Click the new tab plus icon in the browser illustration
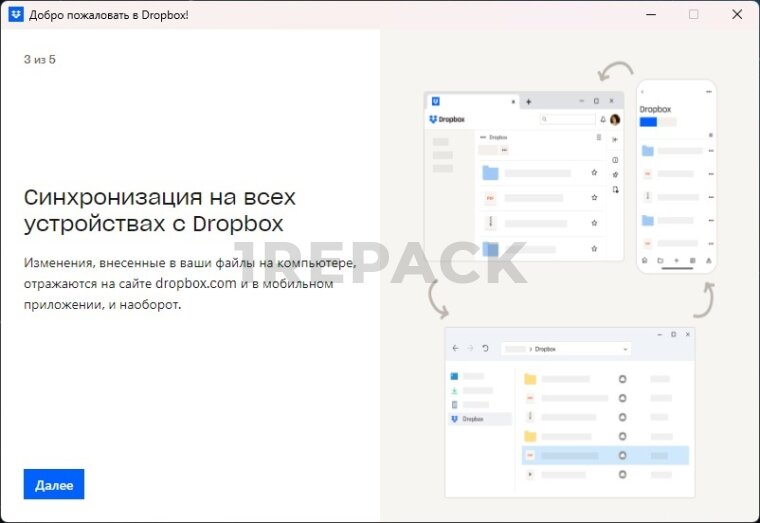Image resolution: width=760 pixels, height=523 pixels. click(x=529, y=101)
